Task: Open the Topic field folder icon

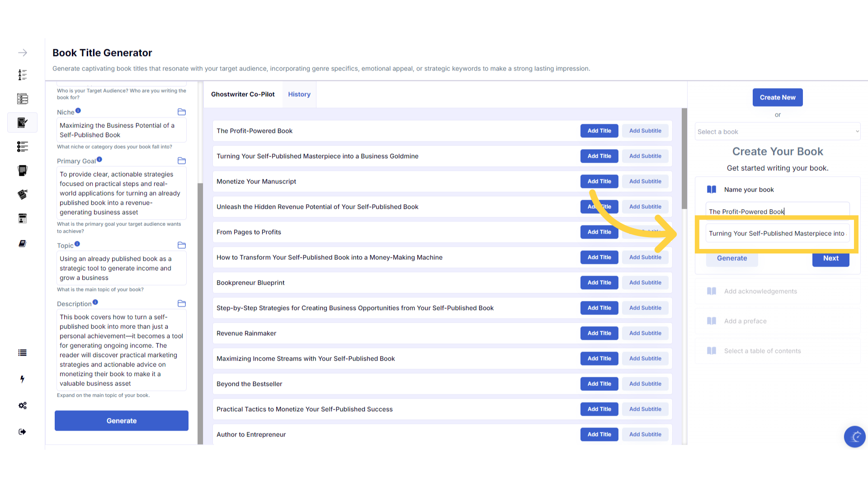Action: [182, 245]
